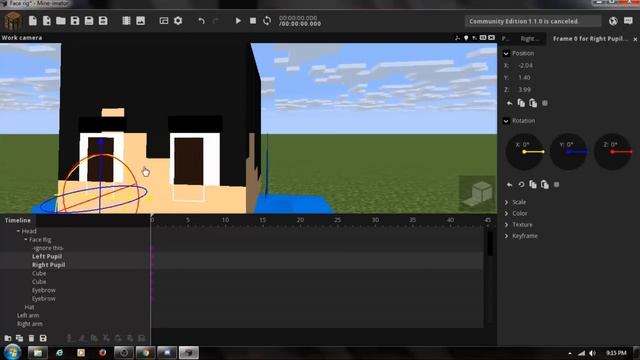Click the Save As disk icon
This screenshot has width=640, height=360.
click(89, 21)
